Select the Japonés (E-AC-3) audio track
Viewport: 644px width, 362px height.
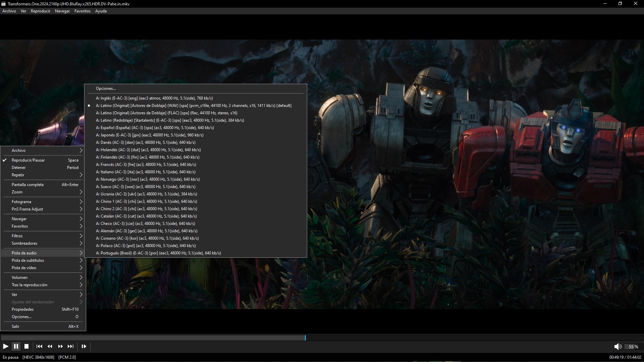point(196,135)
